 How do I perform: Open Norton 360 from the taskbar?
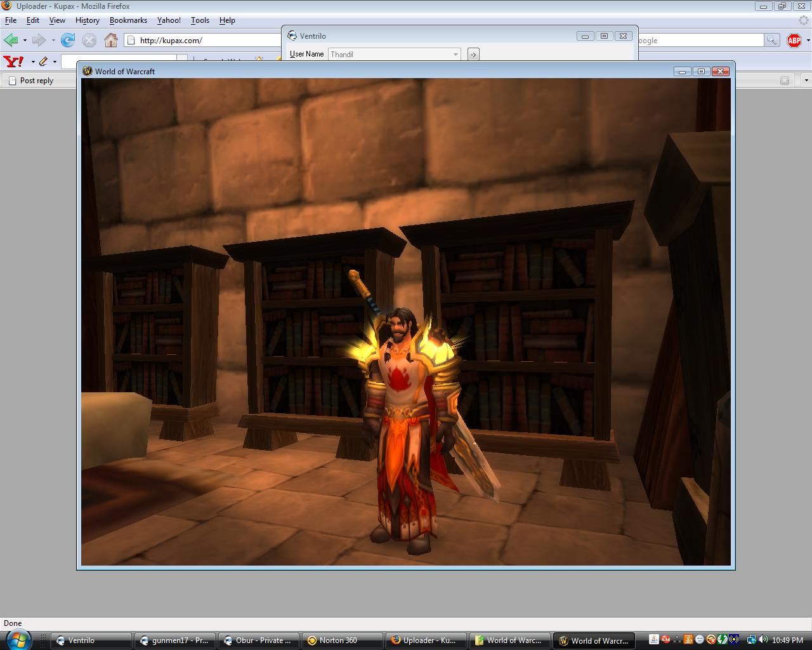click(343, 640)
